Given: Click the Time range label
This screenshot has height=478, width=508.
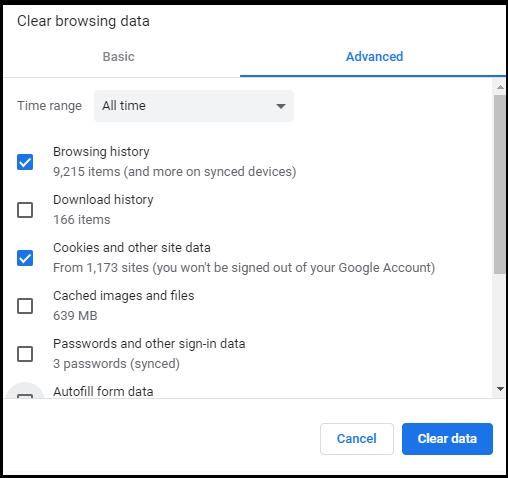Looking at the screenshot, I should point(49,106).
